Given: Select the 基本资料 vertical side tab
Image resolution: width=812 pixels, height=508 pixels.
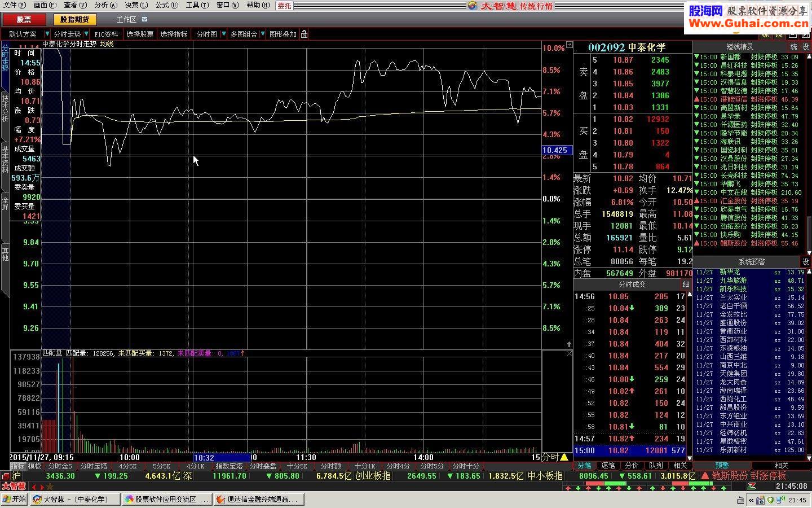Looking at the screenshot, I should (5, 159).
